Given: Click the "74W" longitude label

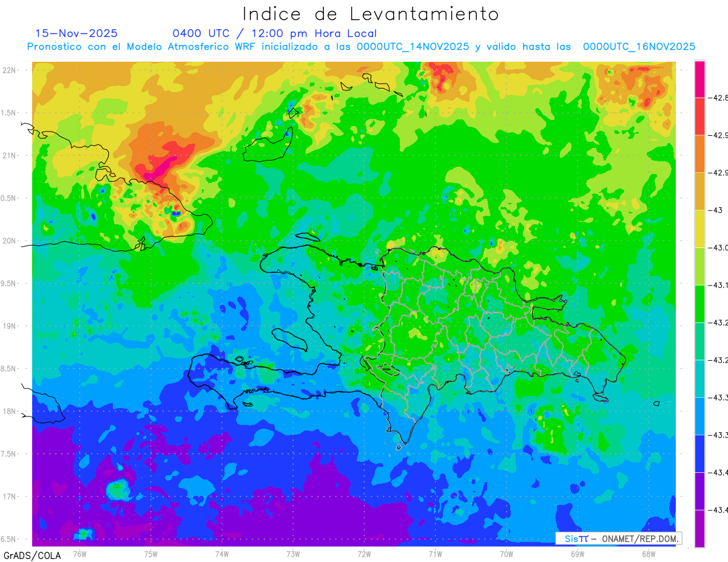Looking at the screenshot, I should point(221,553).
